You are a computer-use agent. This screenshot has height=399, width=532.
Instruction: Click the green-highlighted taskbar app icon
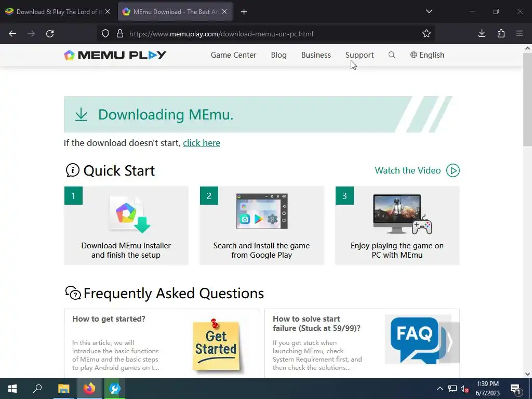pyautogui.click(x=115, y=389)
